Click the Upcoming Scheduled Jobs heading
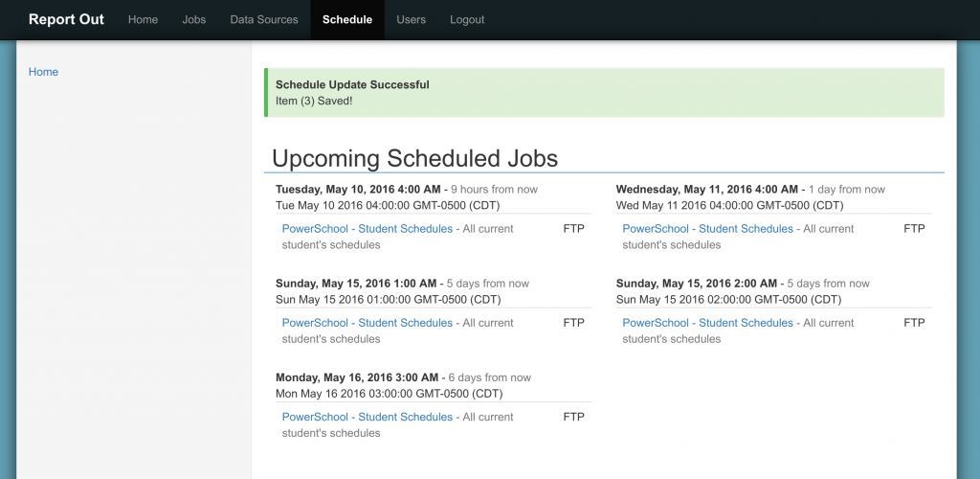The image size is (980, 479). 414,158
